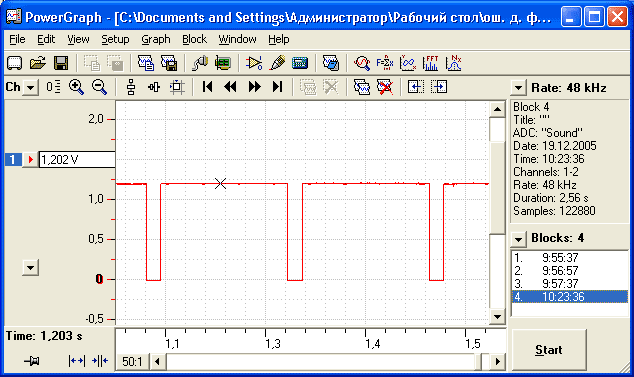Open the Setup menu
This screenshot has width=634, height=377.
115,39
